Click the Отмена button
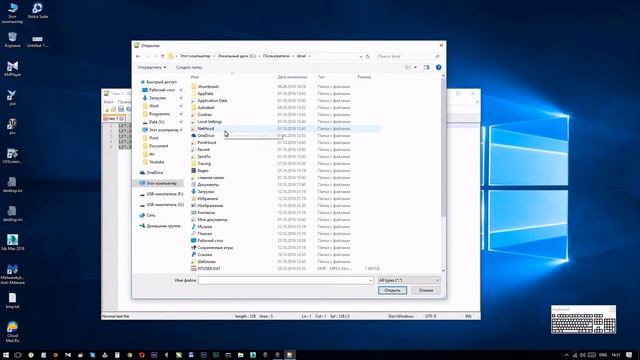The height and width of the screenshot is (360, 640). tap(426, 290)
